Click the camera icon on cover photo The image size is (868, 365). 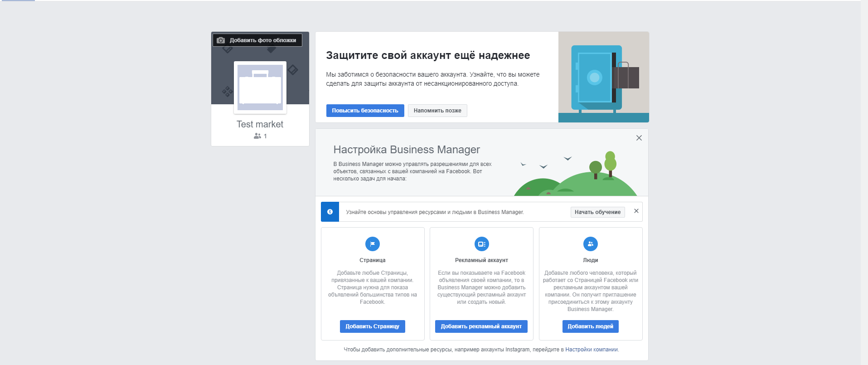pos(221,40)
